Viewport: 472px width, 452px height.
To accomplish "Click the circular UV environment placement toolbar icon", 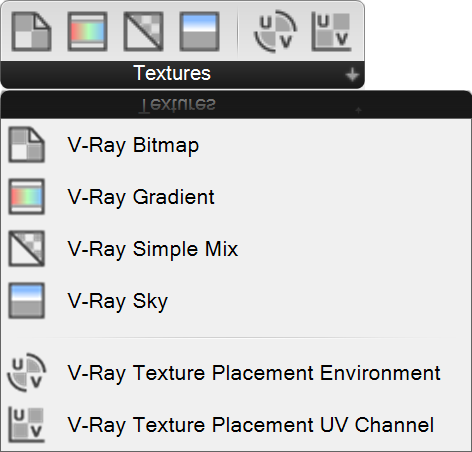I will pos(275,32).
